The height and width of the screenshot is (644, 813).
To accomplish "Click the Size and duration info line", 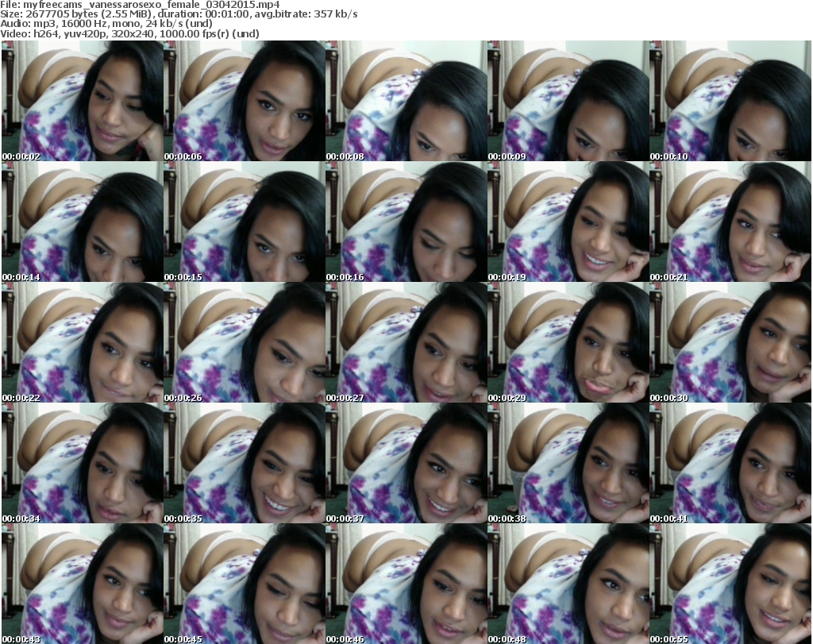I will click(x=179, y=14).
